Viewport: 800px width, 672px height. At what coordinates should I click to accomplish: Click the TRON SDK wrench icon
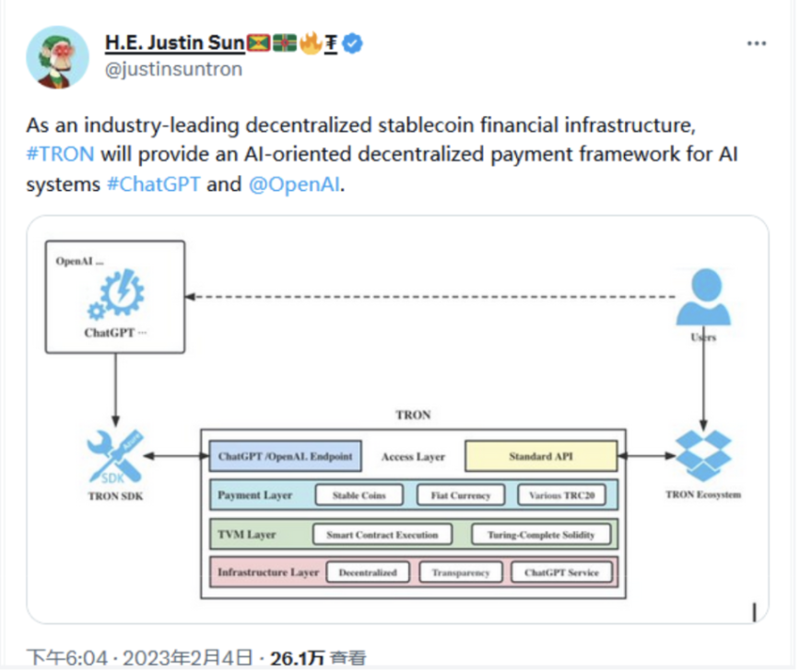115,455
